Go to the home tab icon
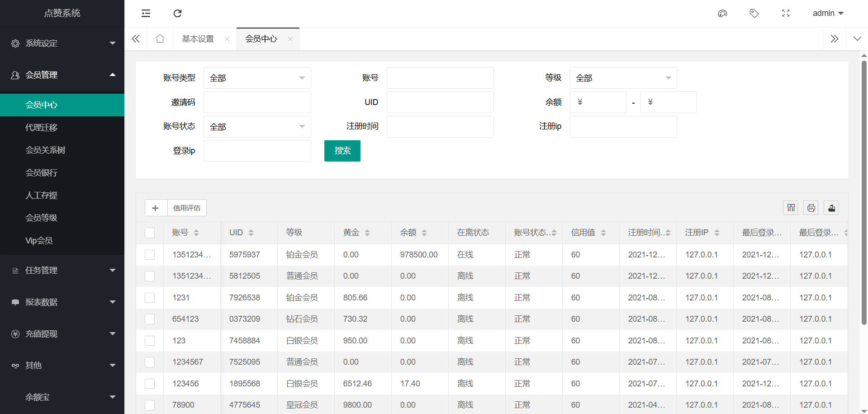868x414 pixels. point(160,39)
